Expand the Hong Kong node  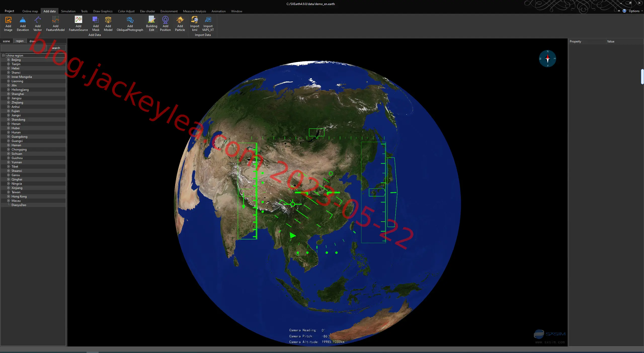point(8,196)
